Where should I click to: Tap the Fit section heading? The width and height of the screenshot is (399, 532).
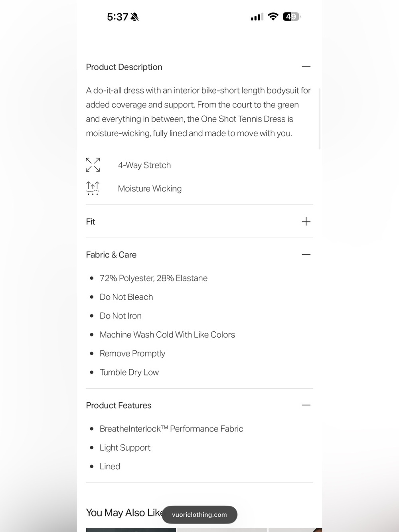click(x=91, y=222)
